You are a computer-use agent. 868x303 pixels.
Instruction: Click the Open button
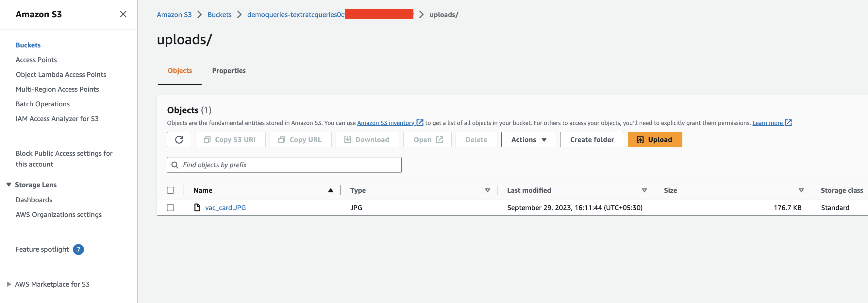tap(427, 140)
